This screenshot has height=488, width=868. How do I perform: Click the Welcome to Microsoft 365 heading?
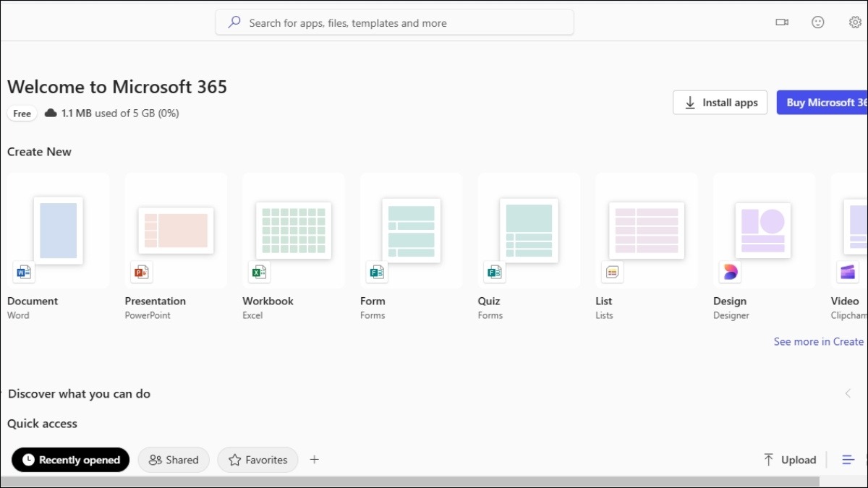click(x=117, y=87)
